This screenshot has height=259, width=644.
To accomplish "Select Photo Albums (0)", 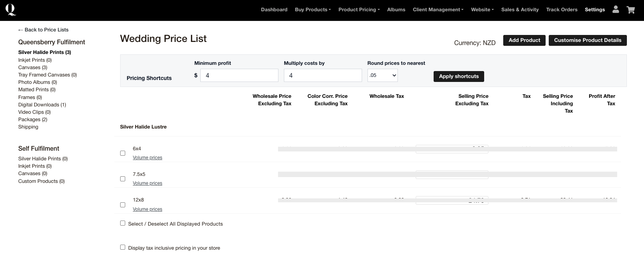I will (38, 82).
